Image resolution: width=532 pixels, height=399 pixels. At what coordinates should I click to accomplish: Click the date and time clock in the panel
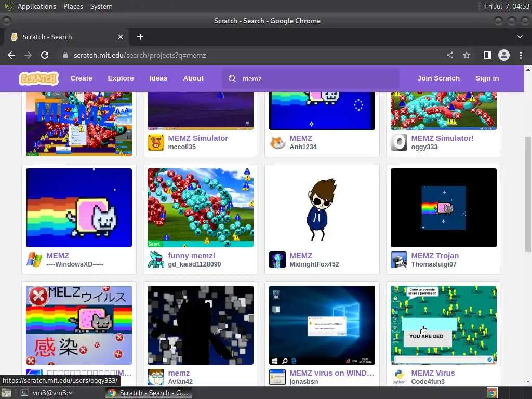[506, 6]
